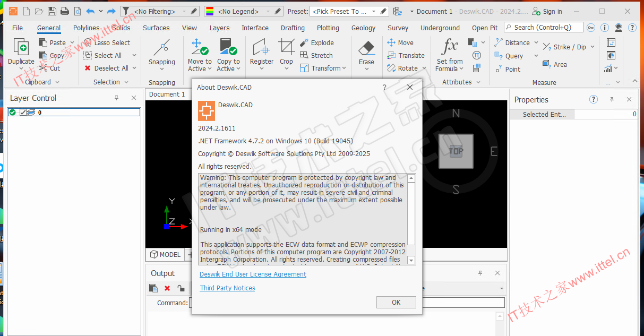The width and height of the screenshot is (644, 336).
Task: Switch to the Underground ribbon tab
Action: coord(440,28)
